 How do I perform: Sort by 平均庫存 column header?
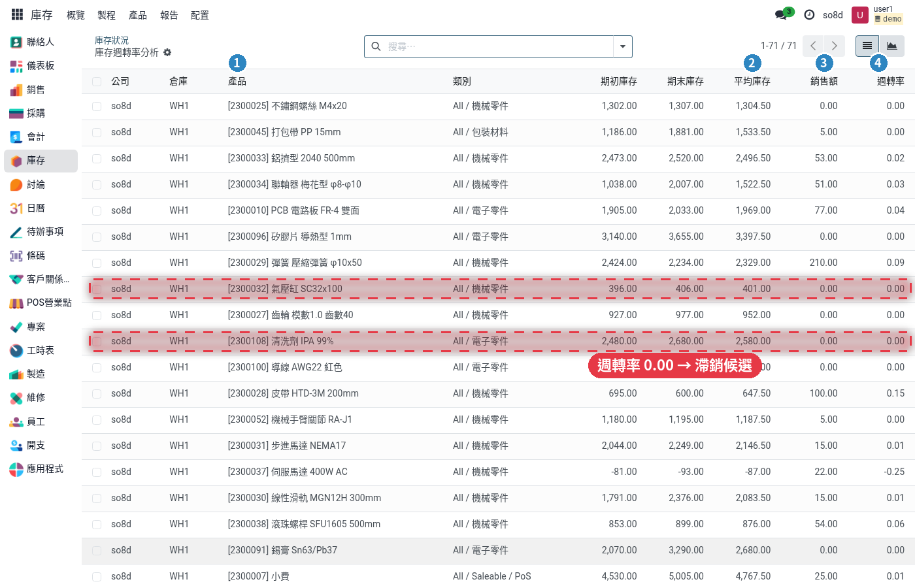[x=752, y=81]
